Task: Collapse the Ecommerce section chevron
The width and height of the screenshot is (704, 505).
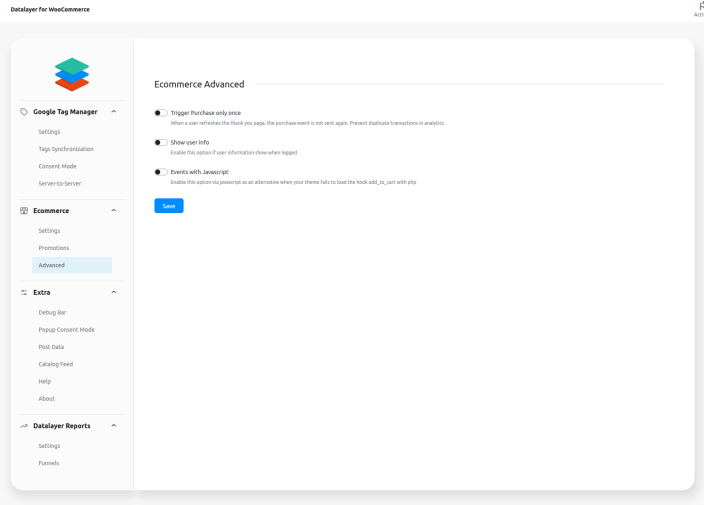Action: coord(114,210)
